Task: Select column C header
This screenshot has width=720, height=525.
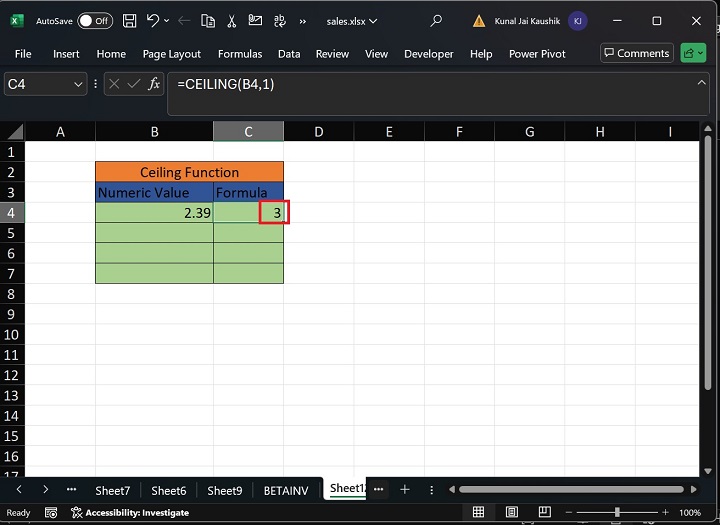Action: 248,132
